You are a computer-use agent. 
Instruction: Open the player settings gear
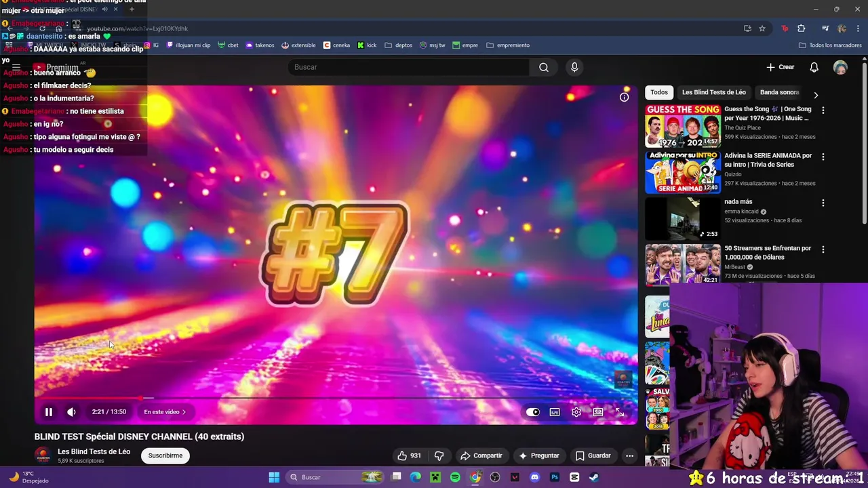pyautogui.click(x=576, y=412)
